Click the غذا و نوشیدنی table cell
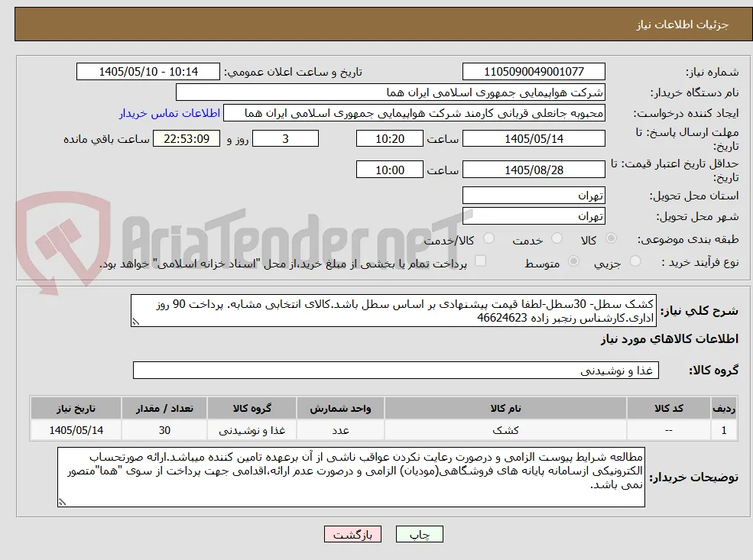The image size is (753, 560). 252,430
